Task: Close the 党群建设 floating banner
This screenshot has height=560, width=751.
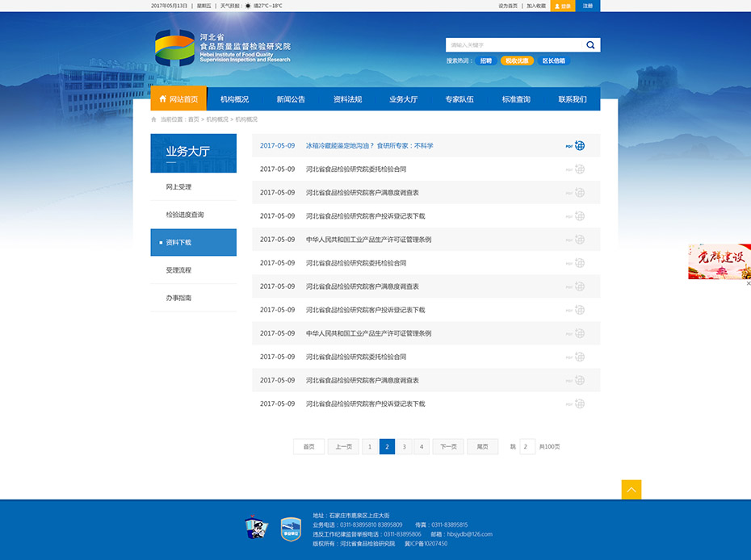Action: pos(748,283)
